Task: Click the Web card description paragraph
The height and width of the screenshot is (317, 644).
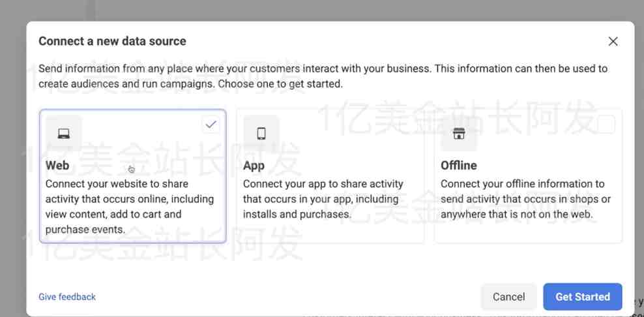Action: click(x=130, y=206)
